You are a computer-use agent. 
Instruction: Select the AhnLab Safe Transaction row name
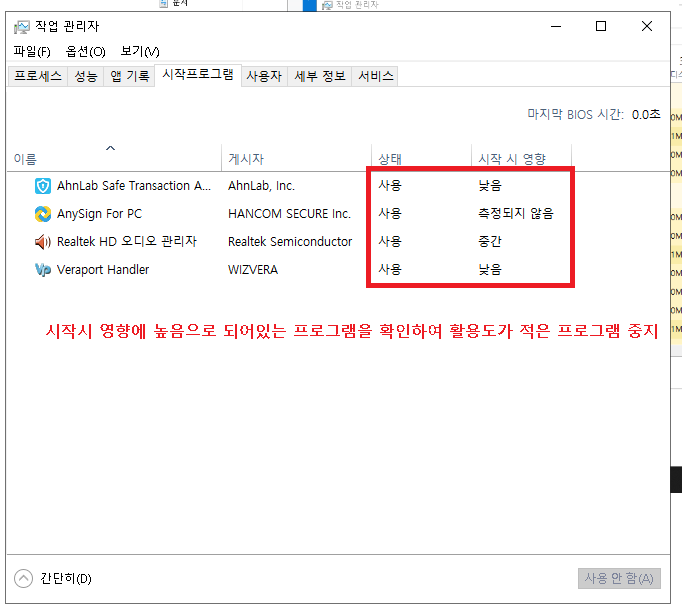pos(134,186)
